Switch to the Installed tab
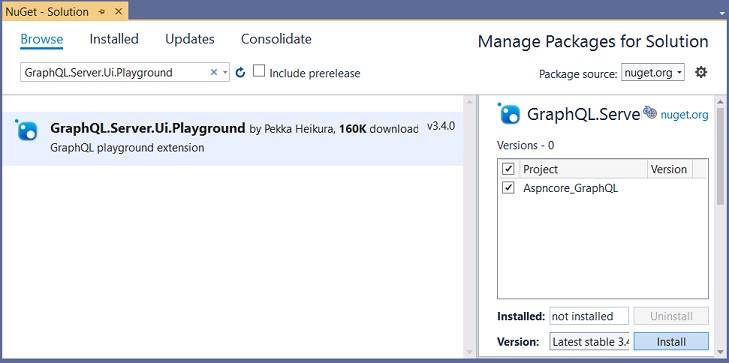The height and width of the screenshot is (363, 729). coord(114,39)
